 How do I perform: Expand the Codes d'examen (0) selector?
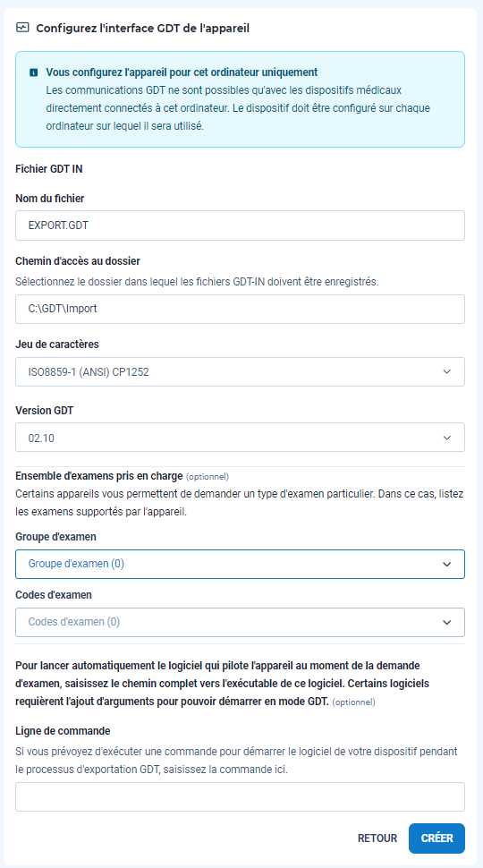240,622
